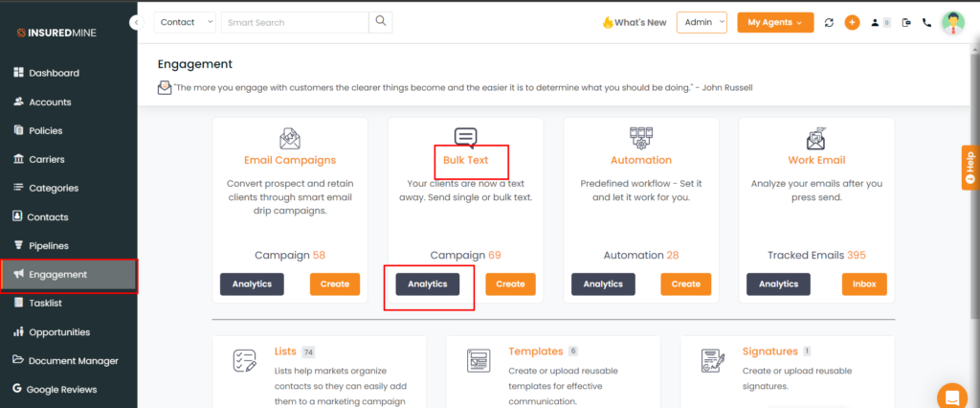Collapse the sidebar with the arrow toggle
980x408 pixels.
[x=137, y=23]
